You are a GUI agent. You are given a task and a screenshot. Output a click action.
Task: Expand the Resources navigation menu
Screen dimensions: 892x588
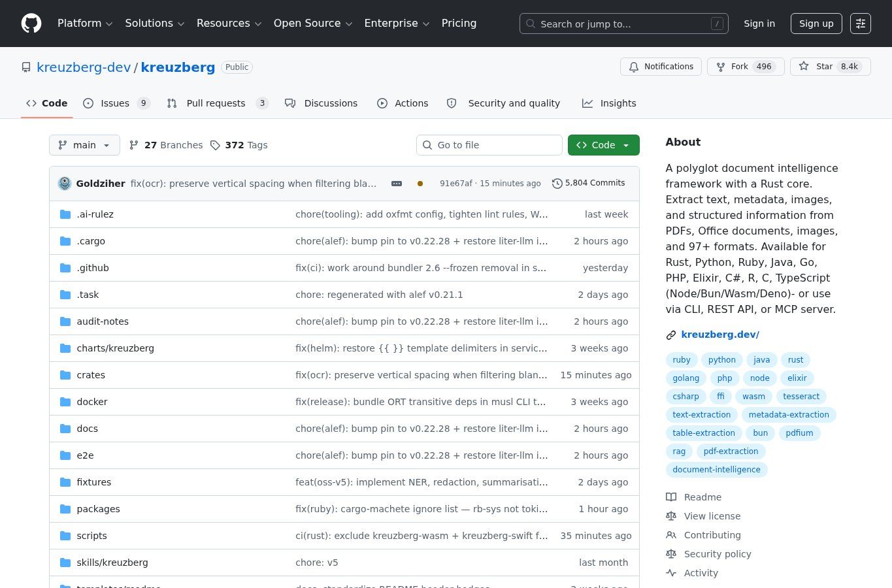click(x=229, y=24)
